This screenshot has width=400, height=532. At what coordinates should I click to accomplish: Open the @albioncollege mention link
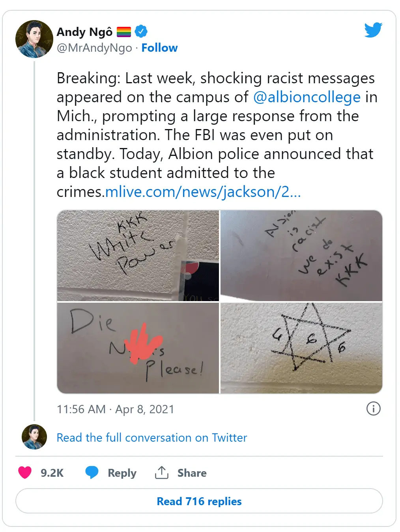(307, 97)
